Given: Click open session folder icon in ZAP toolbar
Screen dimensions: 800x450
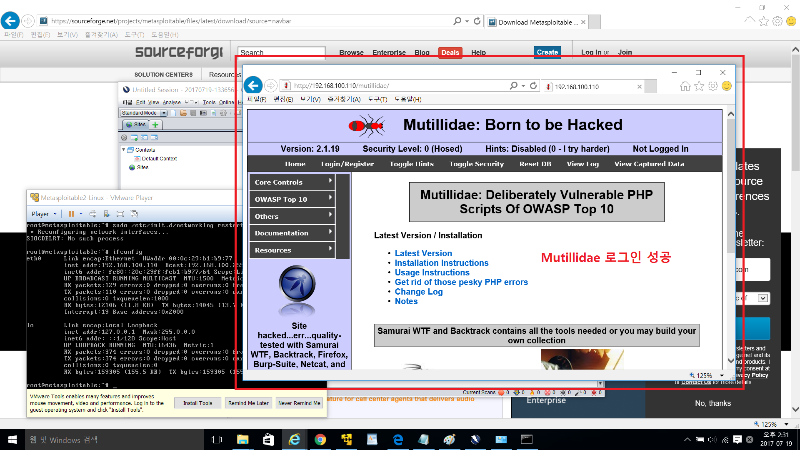Looking at the screenshot, I should pyautogui.click(x=183, y=113).
